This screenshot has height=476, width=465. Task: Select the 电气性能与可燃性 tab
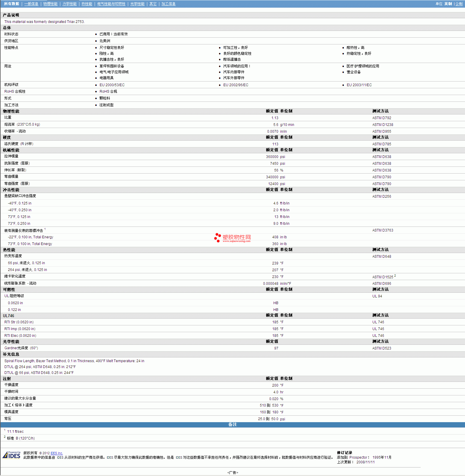click(x=111, y=4)
